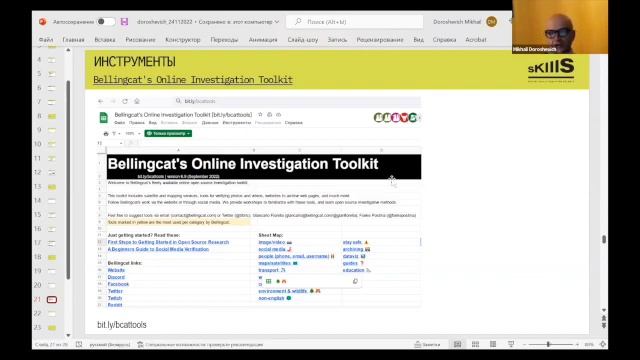The image size is (640, 360).
Task: Expand the file name save-location dropdown
Action: click(277, 22)
